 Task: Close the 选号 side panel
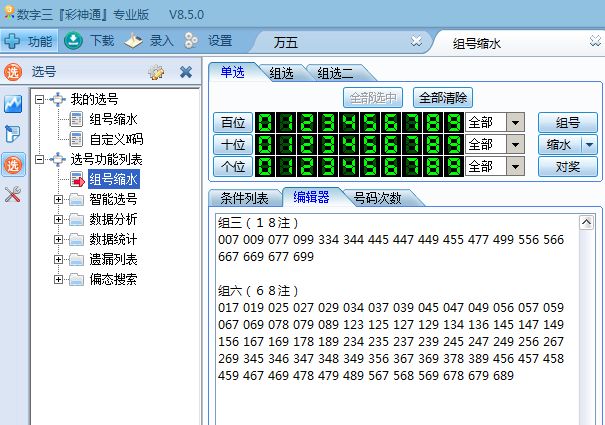click(x=186, y=72)
